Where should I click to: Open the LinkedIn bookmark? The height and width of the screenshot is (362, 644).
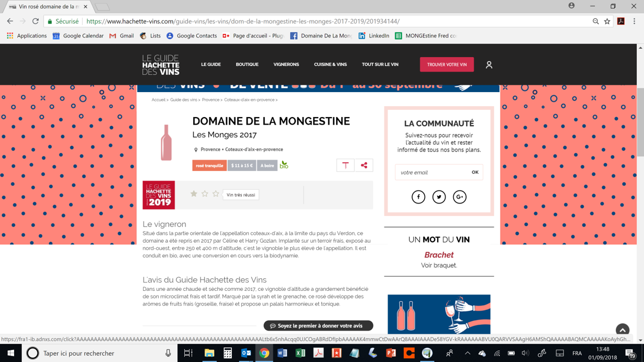coord(374,36)
